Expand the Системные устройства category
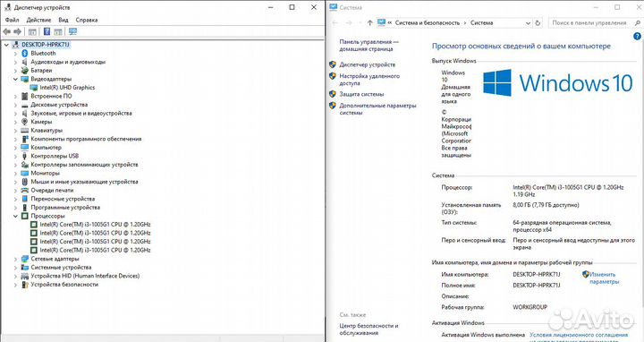Viewport: 644px width, 342px height. coord(15,267)
